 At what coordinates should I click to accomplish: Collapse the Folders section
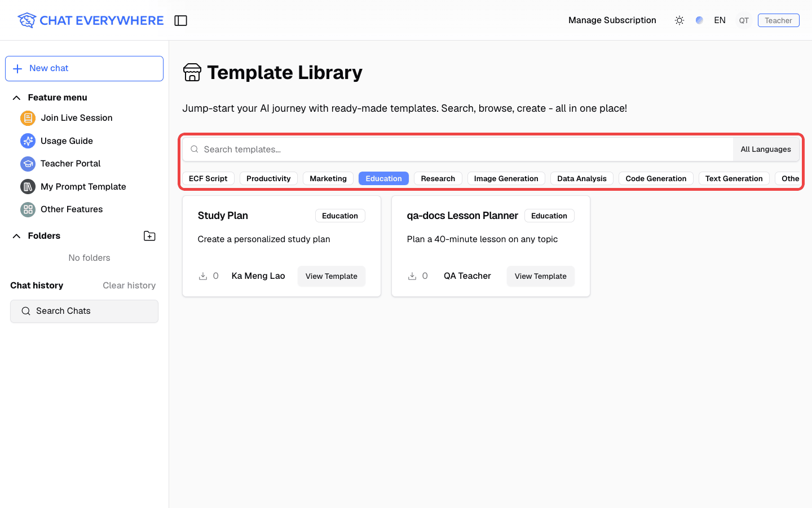[17, 236]
